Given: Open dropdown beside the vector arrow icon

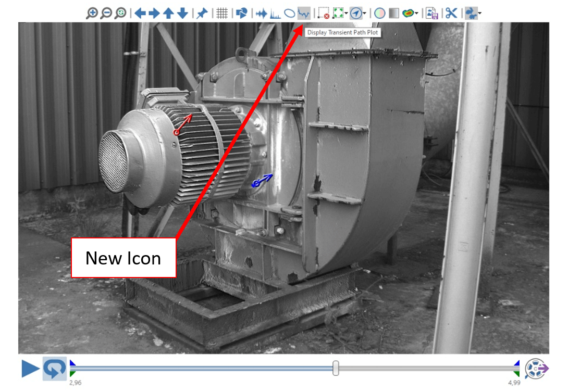Looking at the screenshot, I should click(364, 14).
